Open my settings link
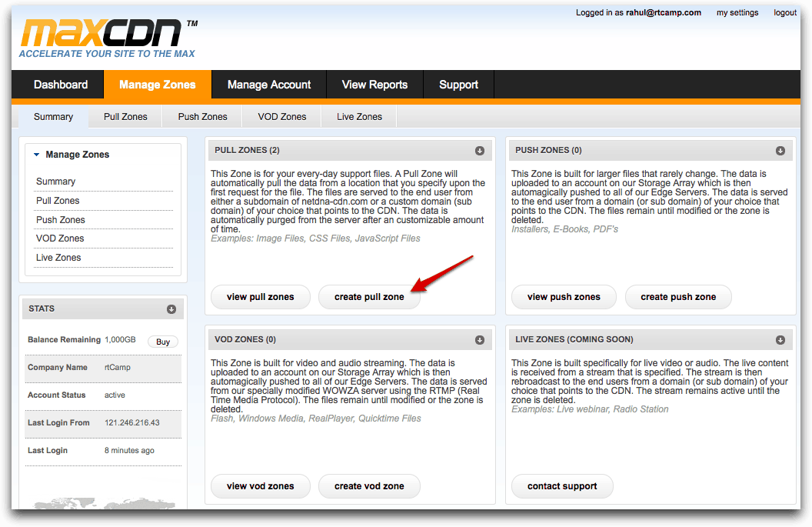Screen dimensions: 812x527 [737, 12]
